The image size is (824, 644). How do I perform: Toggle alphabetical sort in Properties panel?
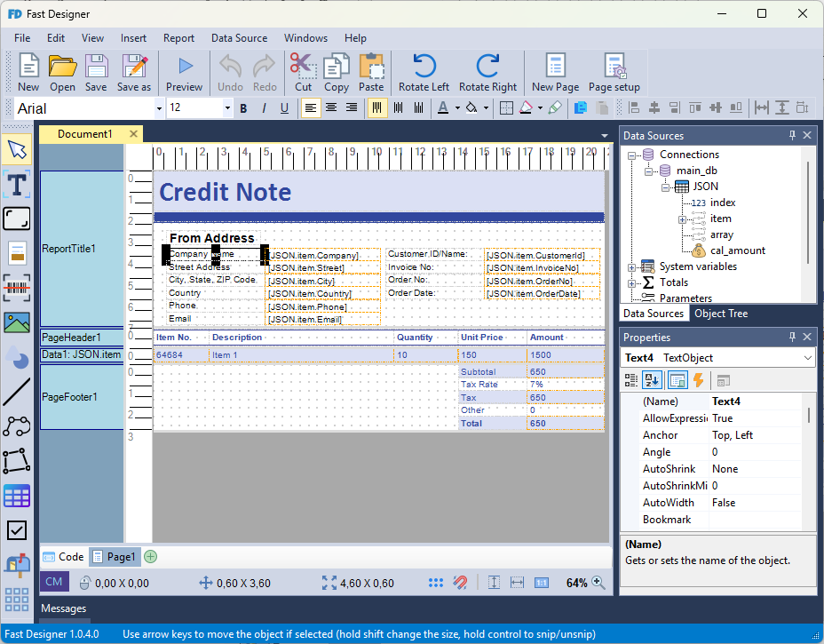pyautogui.click(x=652, y=380)
